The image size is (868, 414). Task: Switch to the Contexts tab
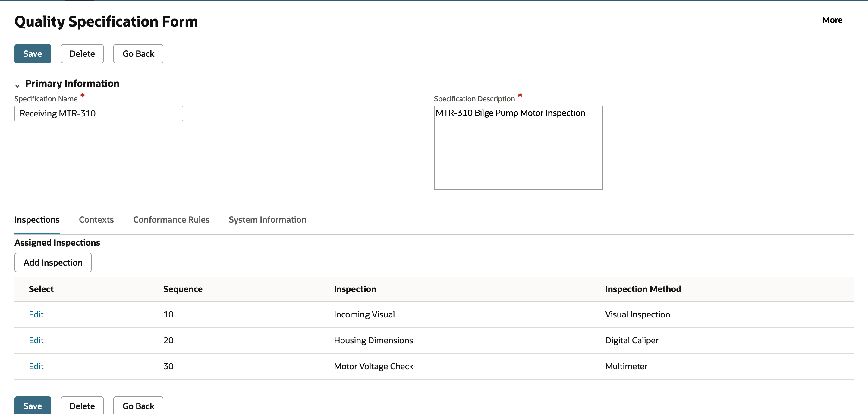click(x=96, y=220)
